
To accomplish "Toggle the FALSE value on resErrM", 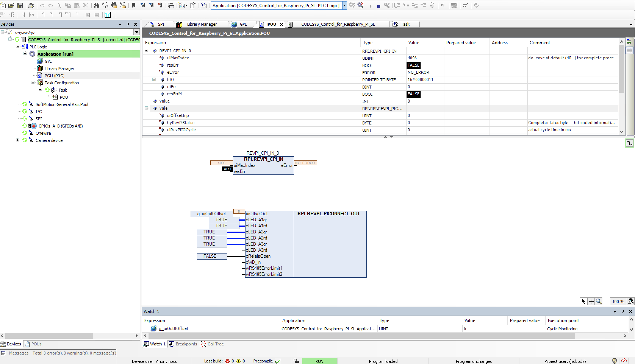I will click(413, 94).
